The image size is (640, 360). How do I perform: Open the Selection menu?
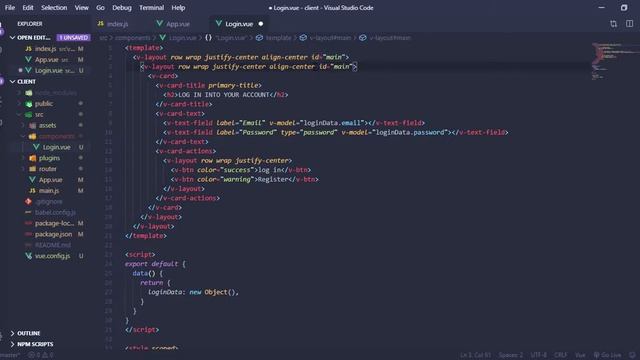[54, 8]
